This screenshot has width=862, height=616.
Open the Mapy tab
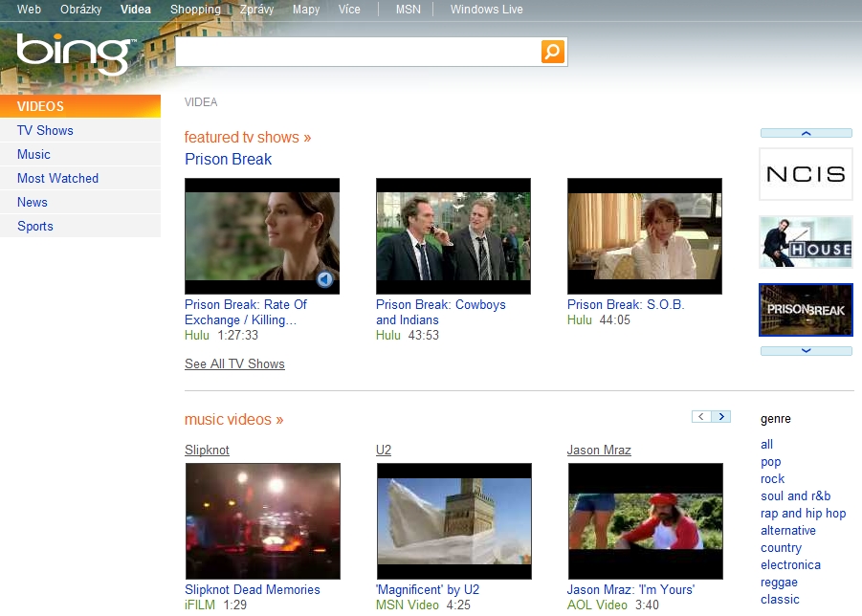[x=306, y=10]
